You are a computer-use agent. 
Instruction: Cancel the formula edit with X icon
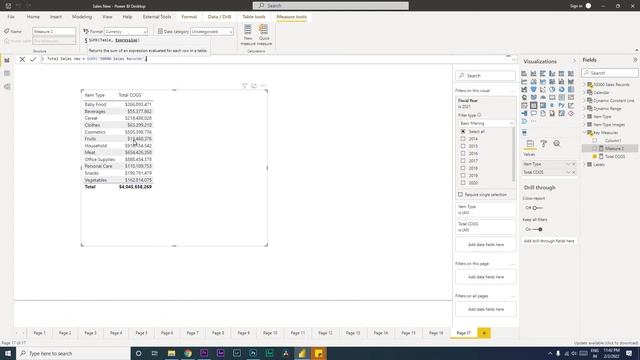point(22,59)
